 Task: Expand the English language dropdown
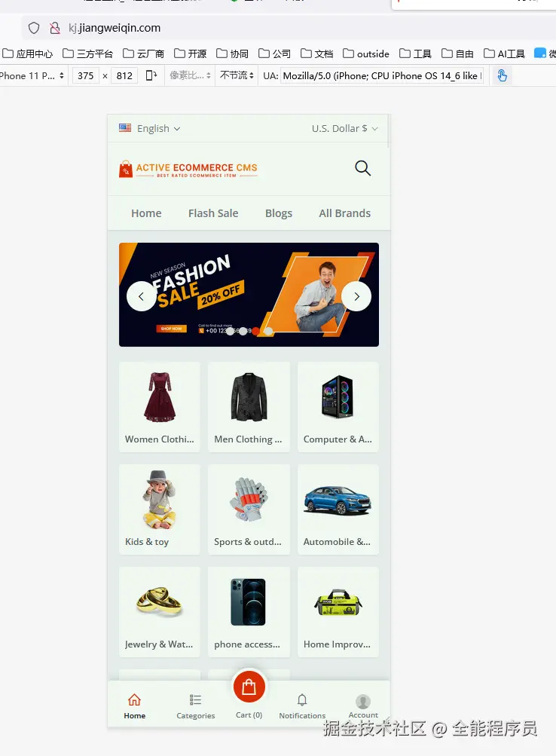tap(150, 128)
